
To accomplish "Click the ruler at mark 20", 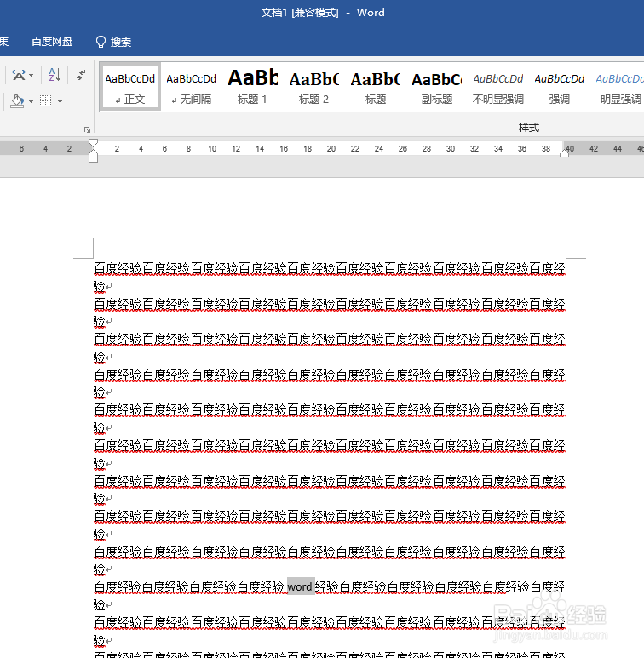I will [331, 149].
